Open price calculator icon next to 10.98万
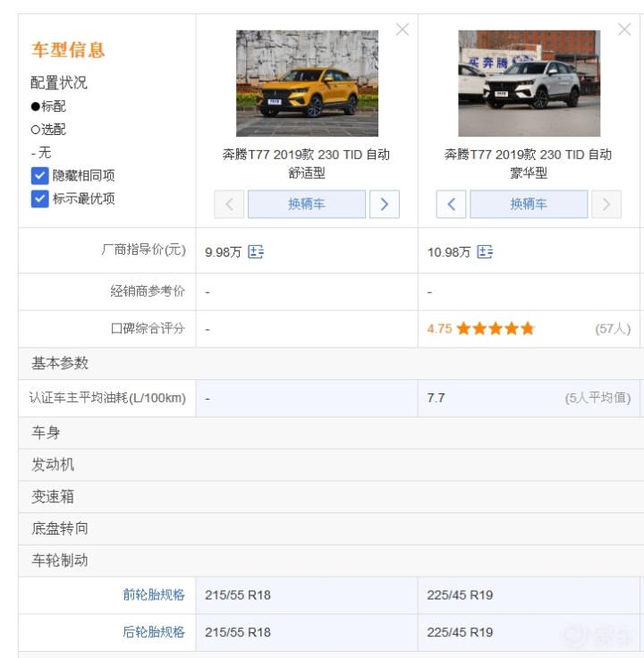This screenshot has height=658, width=644. 485,252
